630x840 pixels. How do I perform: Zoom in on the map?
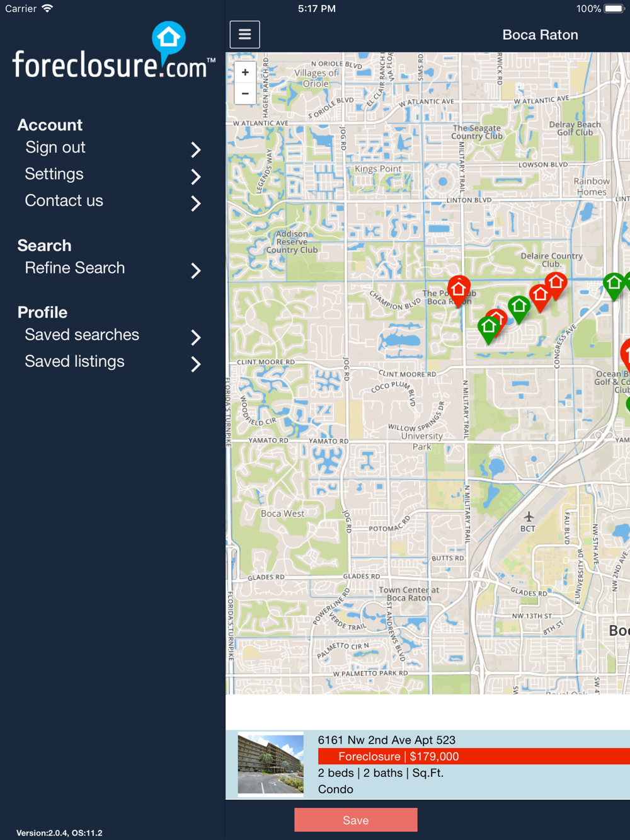(x=245, y=72)
